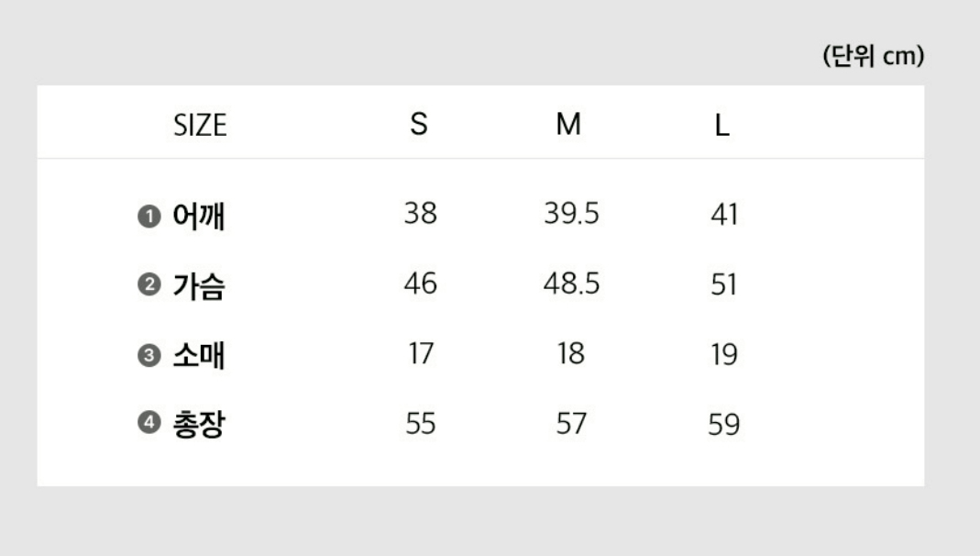Click the chest value 51 for size L

[723, 285]
